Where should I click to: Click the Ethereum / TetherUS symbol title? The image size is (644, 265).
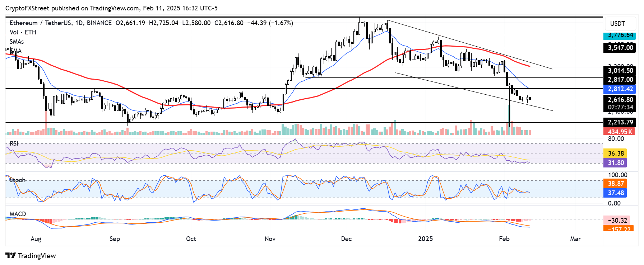41,23
